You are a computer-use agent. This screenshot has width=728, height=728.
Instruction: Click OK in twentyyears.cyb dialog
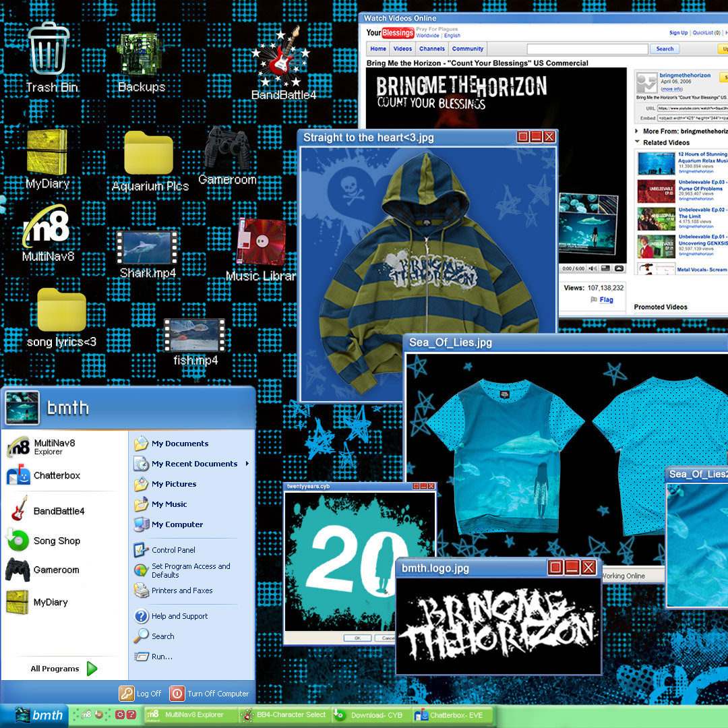click(357, 638)
